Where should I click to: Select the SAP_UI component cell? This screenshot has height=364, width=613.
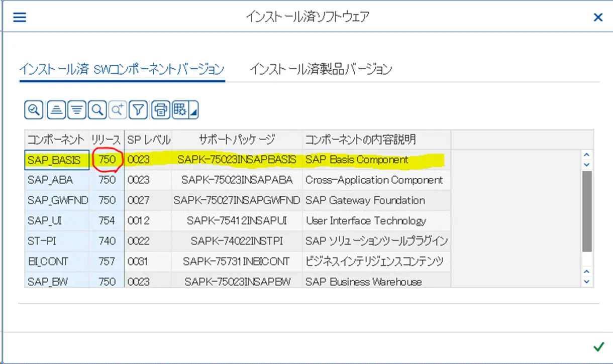[x=57, y=220]
